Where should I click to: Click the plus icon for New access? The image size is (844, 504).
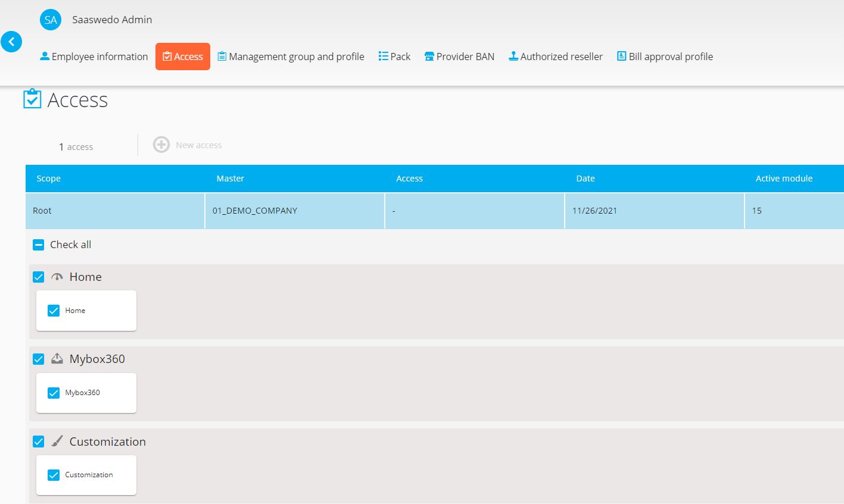(161, 145)
